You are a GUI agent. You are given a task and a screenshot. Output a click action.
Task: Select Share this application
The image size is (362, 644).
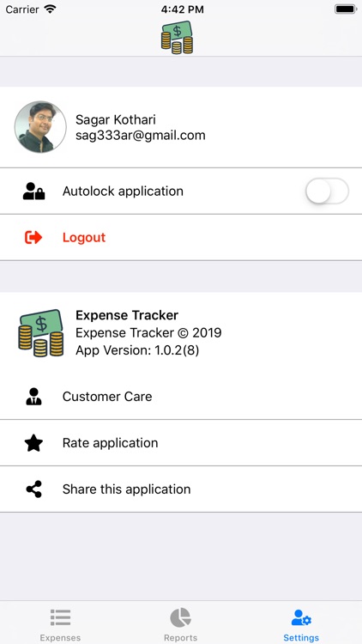coord(181,489)
